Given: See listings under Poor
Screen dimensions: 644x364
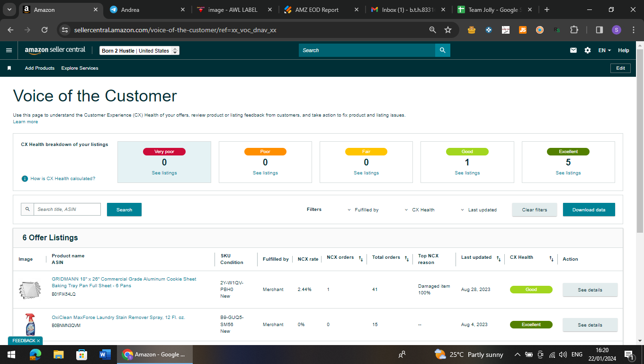Looking at the screenshot, I should coord(265,173).
